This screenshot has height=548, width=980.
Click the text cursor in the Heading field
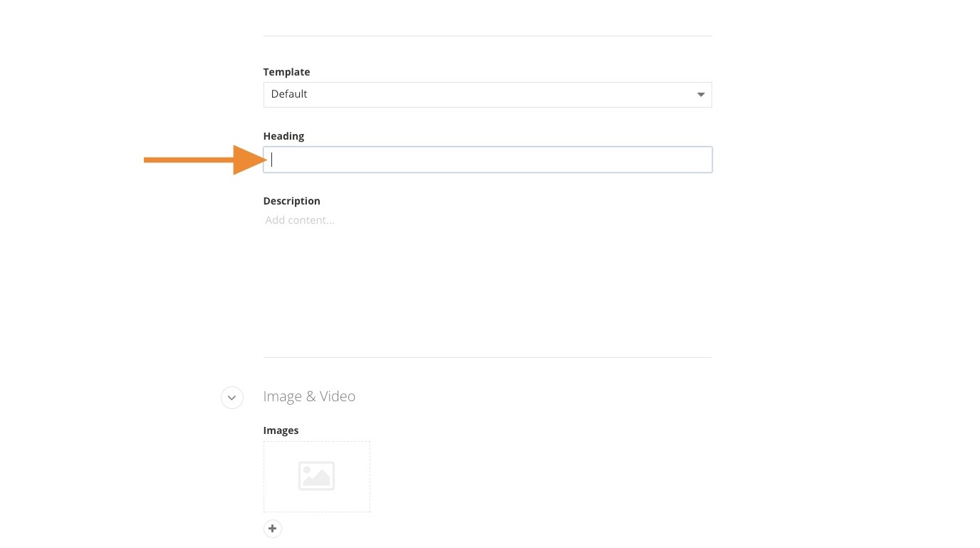click(272, 160)
